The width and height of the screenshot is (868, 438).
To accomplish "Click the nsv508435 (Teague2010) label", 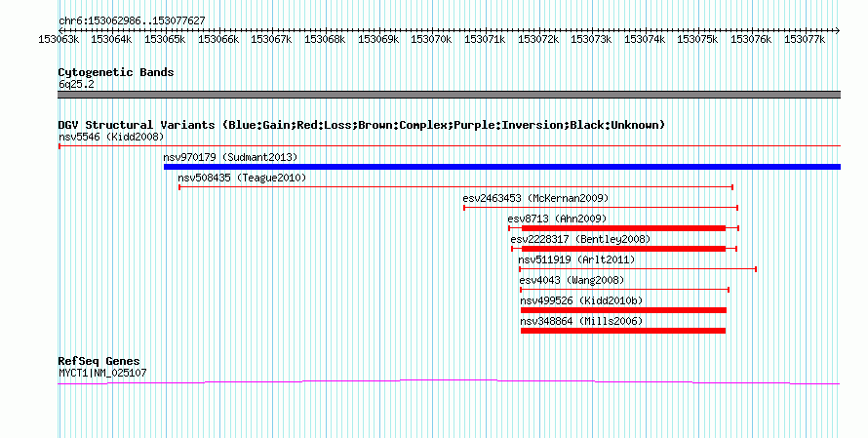I will (x=242, y=178).
